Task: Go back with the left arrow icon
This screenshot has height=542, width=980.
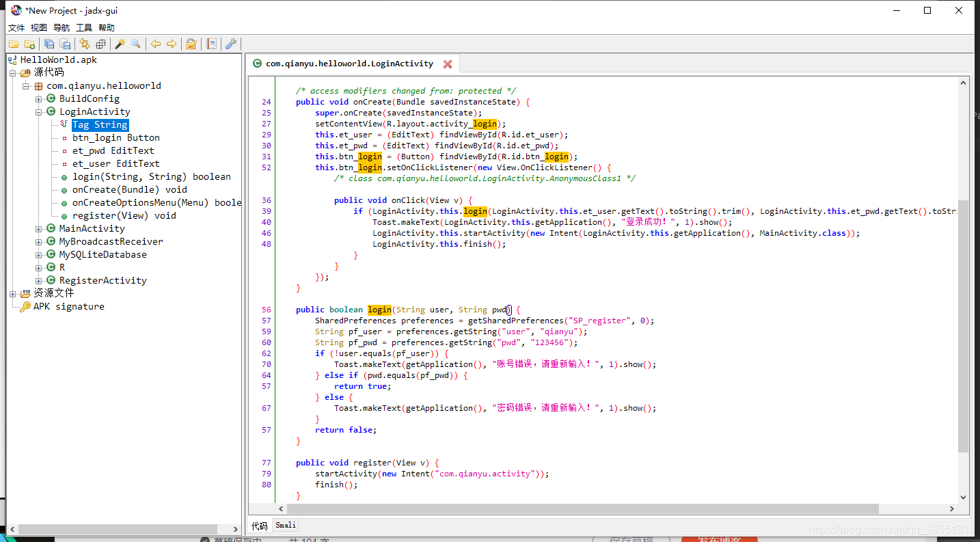Action: [x=156, y=44]
